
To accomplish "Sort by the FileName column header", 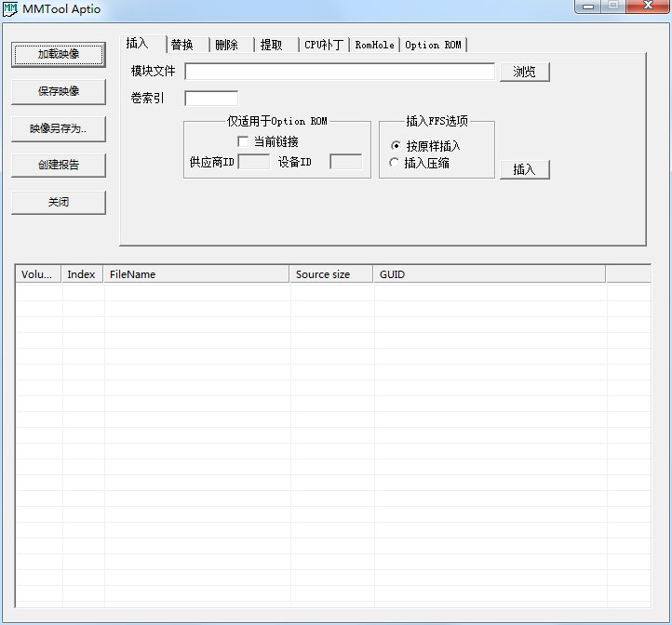I will (196, 274).
